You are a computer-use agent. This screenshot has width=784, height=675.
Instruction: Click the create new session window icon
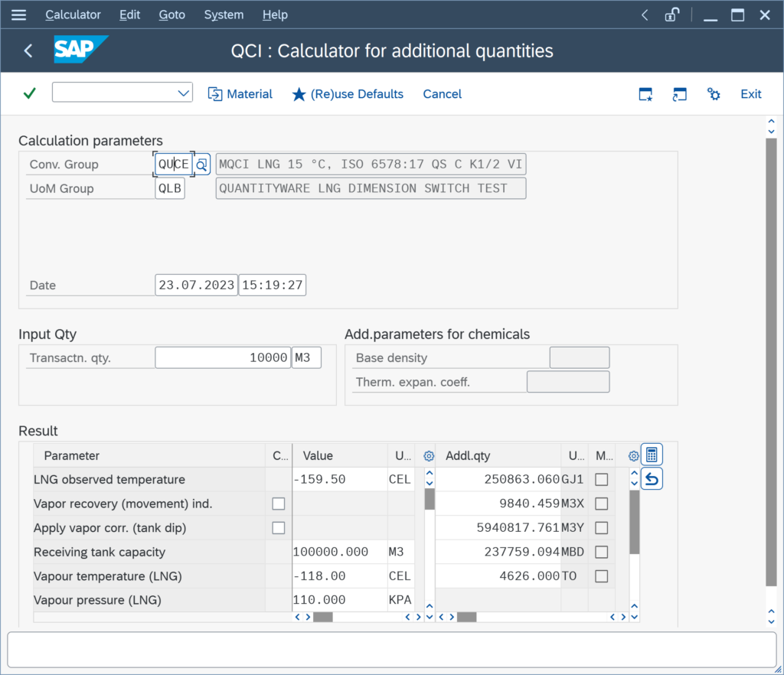pos(645,94)
